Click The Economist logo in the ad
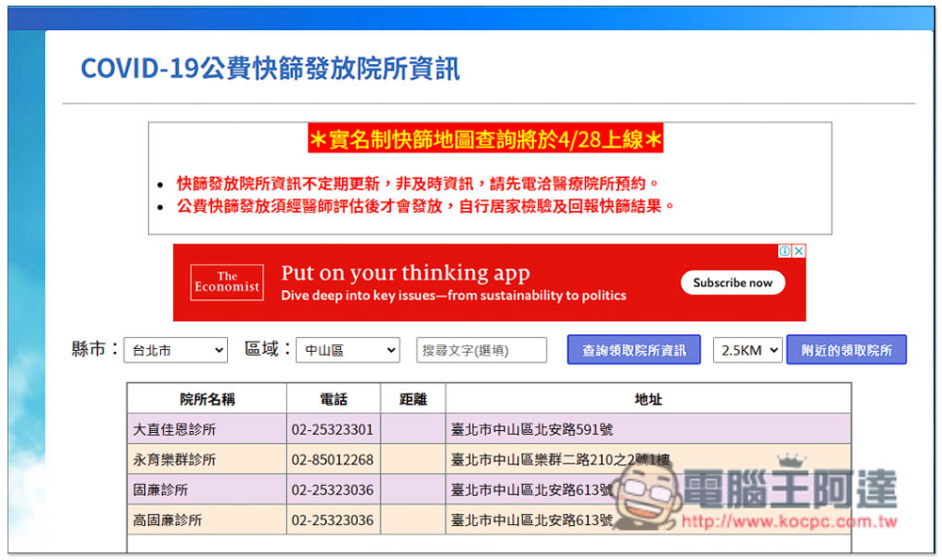Screen dimensions: 942x560 pyautogui.click(x=227, y=282)
